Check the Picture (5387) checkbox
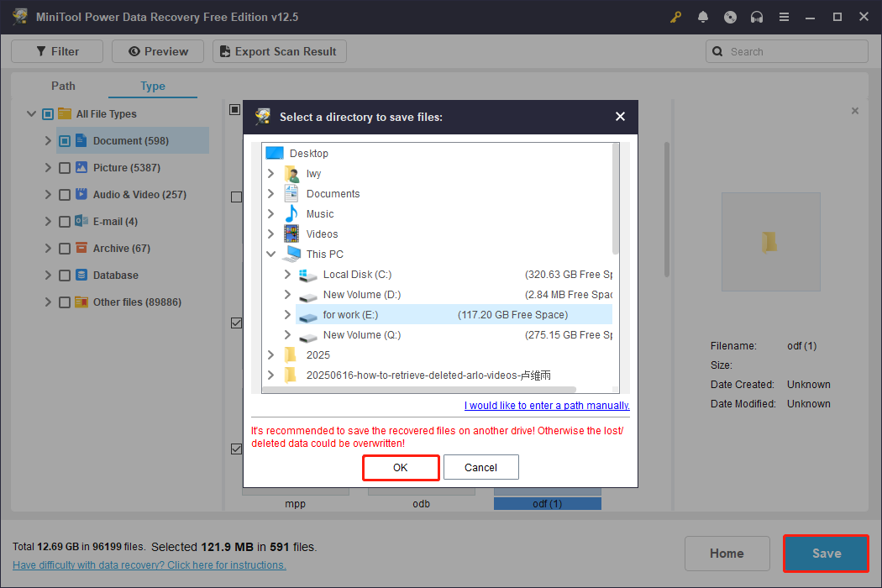 (x=65, y=168)
